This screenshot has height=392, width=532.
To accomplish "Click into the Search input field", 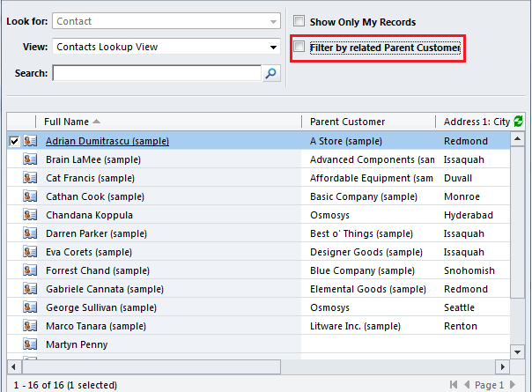I will point(157,73).
